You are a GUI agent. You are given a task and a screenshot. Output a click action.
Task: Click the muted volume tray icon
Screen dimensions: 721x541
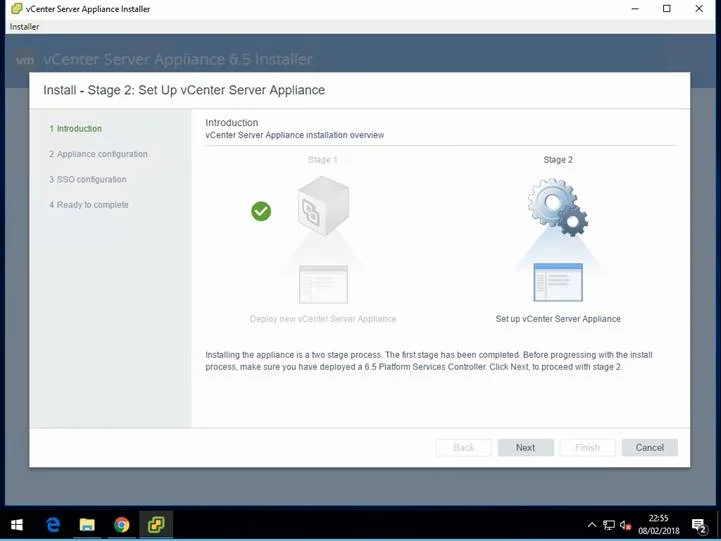coord(625,525)
